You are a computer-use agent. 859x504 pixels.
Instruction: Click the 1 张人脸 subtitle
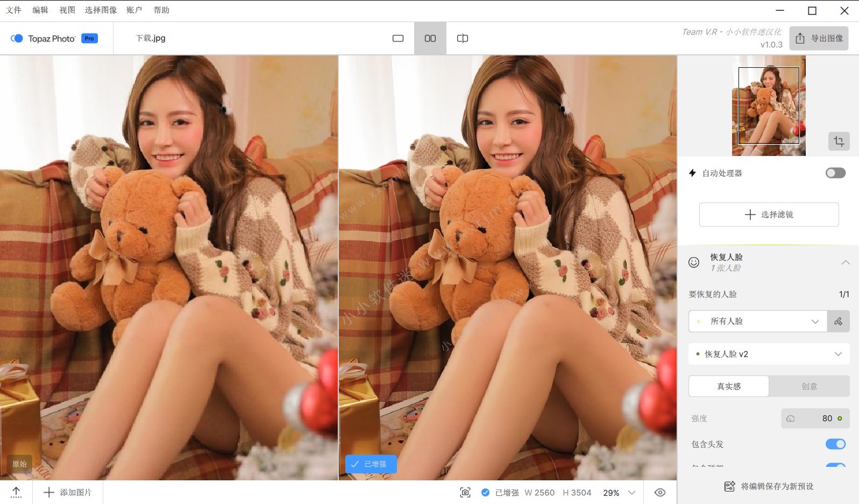coord(726,268)
